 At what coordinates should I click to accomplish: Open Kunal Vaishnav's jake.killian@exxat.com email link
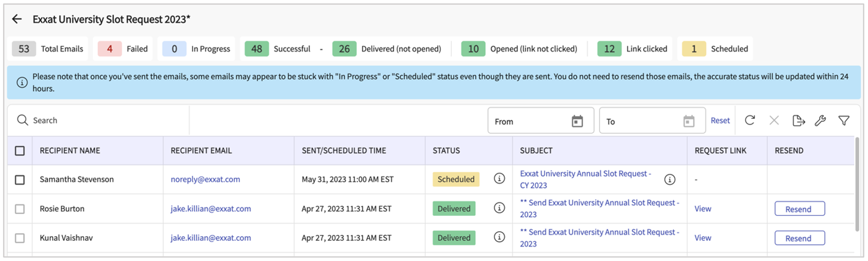click(x=211, y=238)
